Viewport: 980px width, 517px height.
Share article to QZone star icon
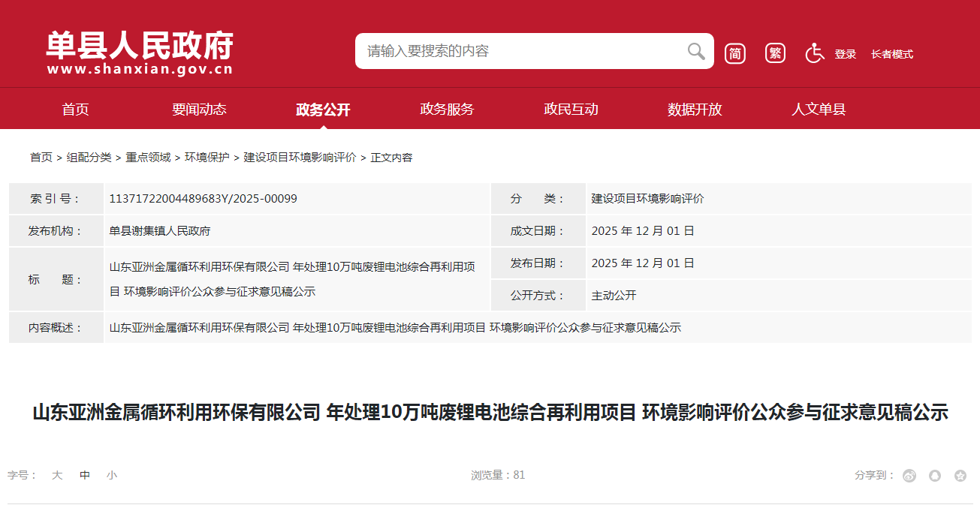coord(960,476)
